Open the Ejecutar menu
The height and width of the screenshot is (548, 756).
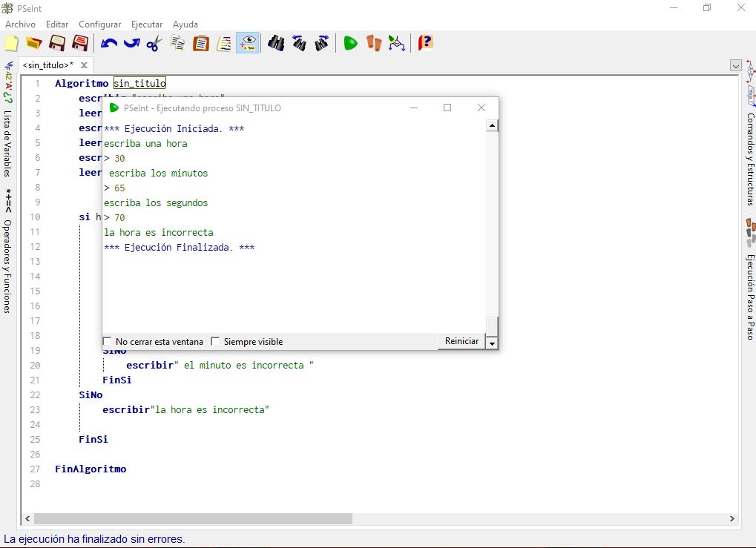click(146, 24)
